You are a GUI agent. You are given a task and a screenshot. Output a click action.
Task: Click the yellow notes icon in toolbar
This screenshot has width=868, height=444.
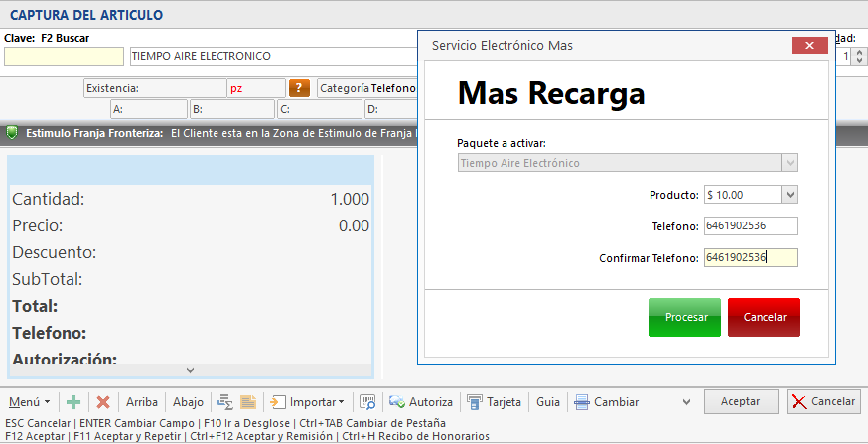(248, 402)
